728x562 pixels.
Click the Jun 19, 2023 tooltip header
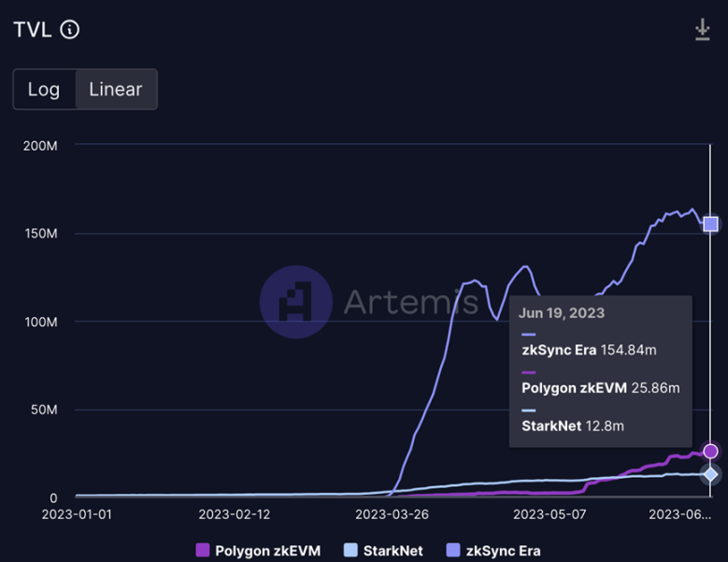(x=562, y=313)
